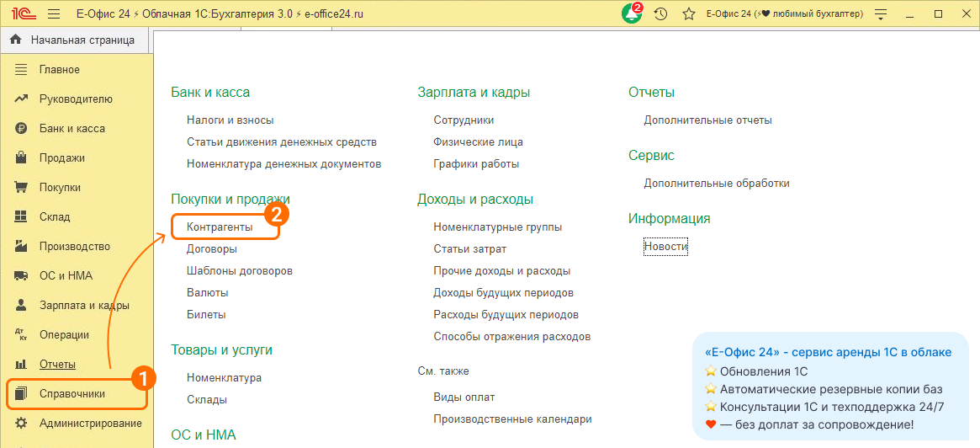
Task: Click the Операции Дт/Кт icon
Action: 21,335
